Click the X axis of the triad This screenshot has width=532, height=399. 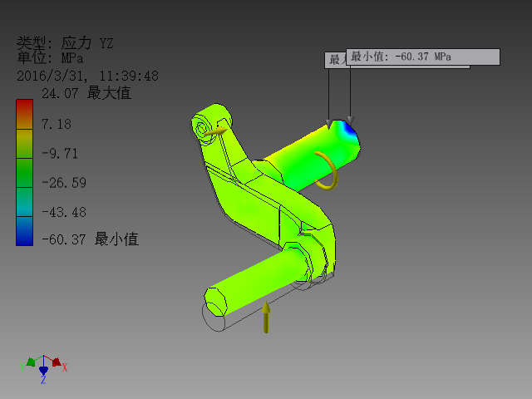coord(57,363)
